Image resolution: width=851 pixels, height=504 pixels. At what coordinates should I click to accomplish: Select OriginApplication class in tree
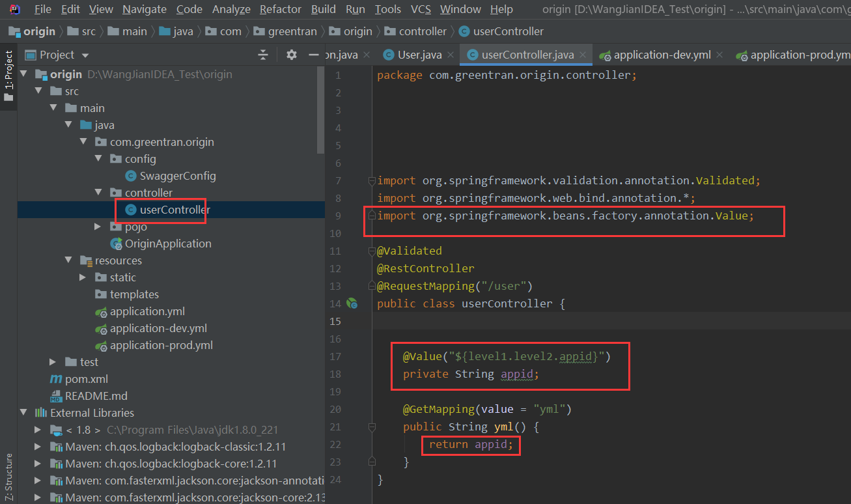point(168,244)
